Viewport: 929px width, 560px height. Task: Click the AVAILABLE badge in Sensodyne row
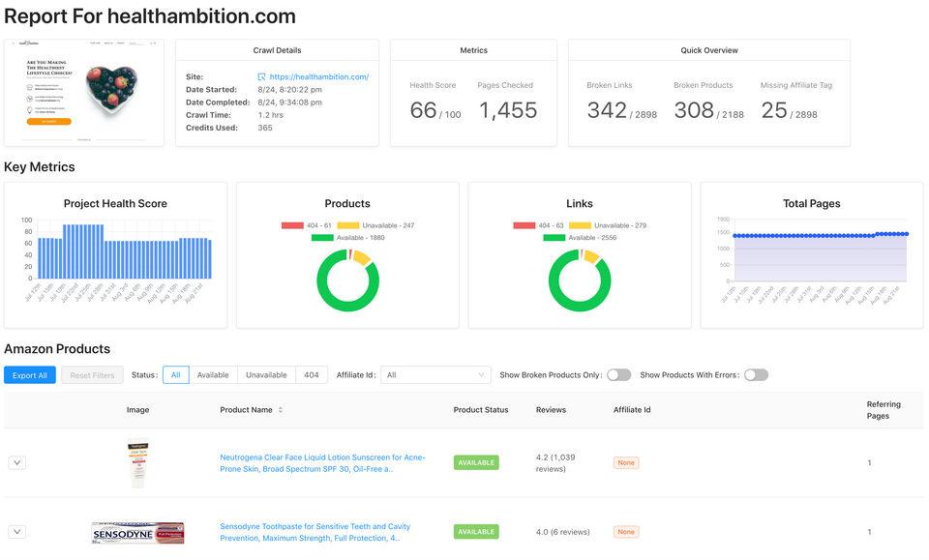click(476, 532)
